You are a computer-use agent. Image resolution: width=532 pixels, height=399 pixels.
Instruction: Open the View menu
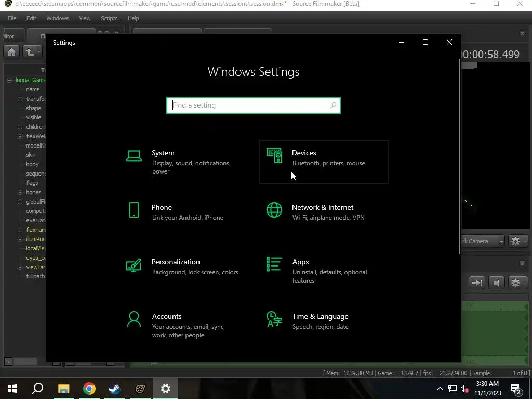(85, 18)
